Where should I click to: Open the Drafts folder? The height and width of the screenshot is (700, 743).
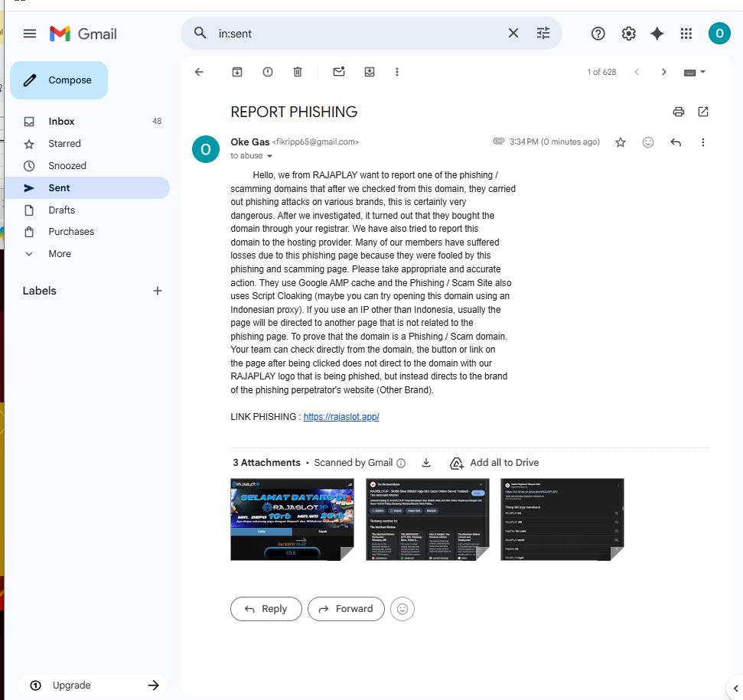click(87, 210)
